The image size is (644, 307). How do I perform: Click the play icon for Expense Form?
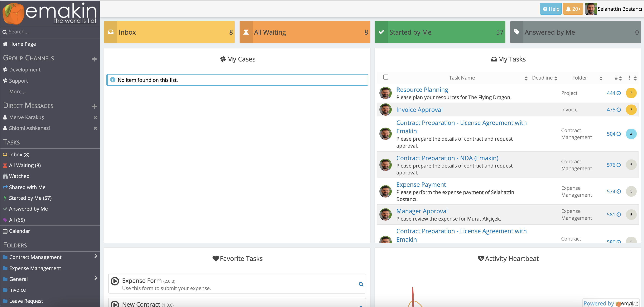[x=115, y=281]
